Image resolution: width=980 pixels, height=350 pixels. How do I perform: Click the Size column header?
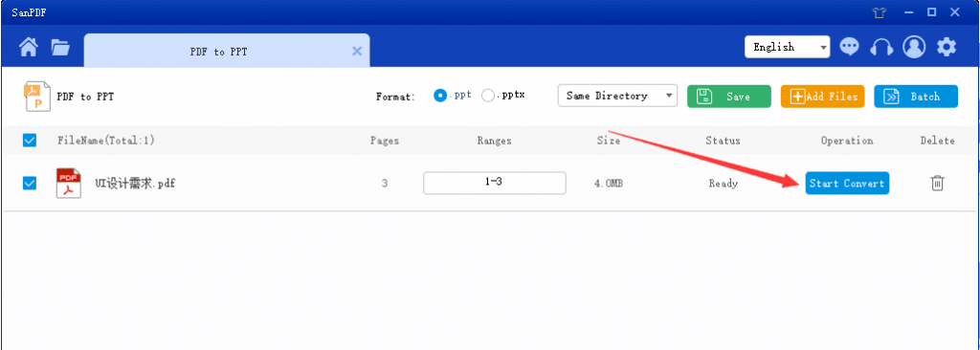pyautogui.click(x=608, y=141)
